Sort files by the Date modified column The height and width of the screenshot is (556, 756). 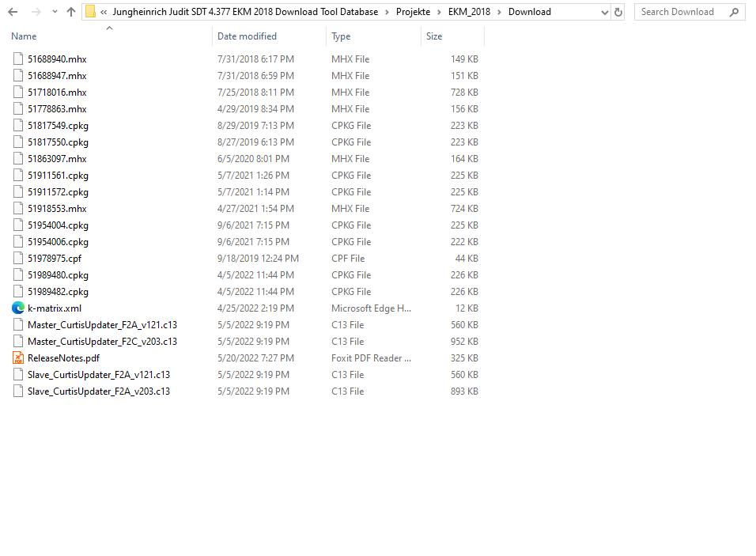[246, 36]
